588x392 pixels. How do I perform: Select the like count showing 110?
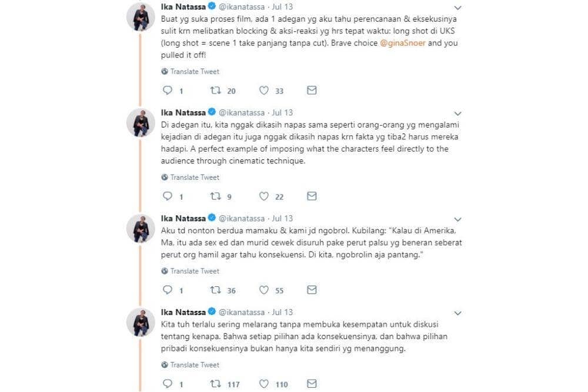point(280,384)
